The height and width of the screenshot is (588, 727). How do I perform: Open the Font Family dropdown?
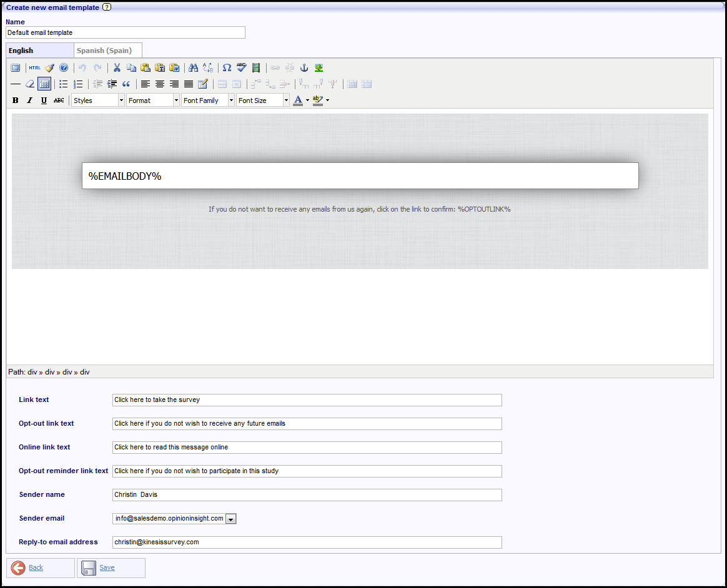(208, 100)
